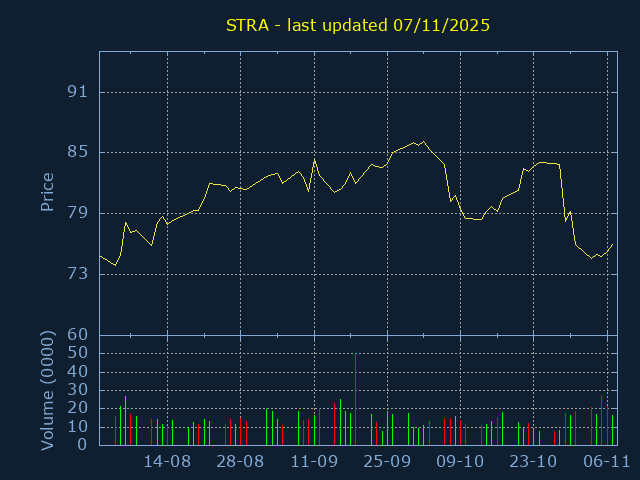Pick the 25-09 date label

387,462
